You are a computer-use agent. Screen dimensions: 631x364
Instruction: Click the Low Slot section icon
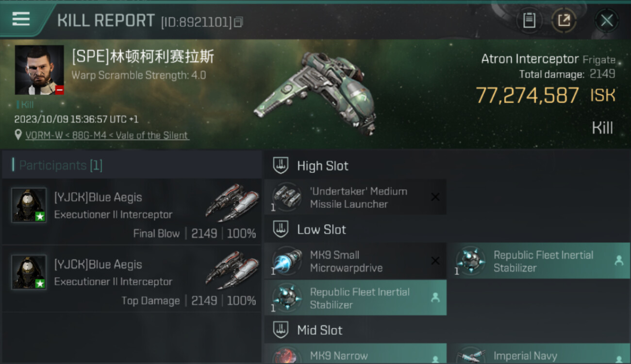click(x=281, y=229)
